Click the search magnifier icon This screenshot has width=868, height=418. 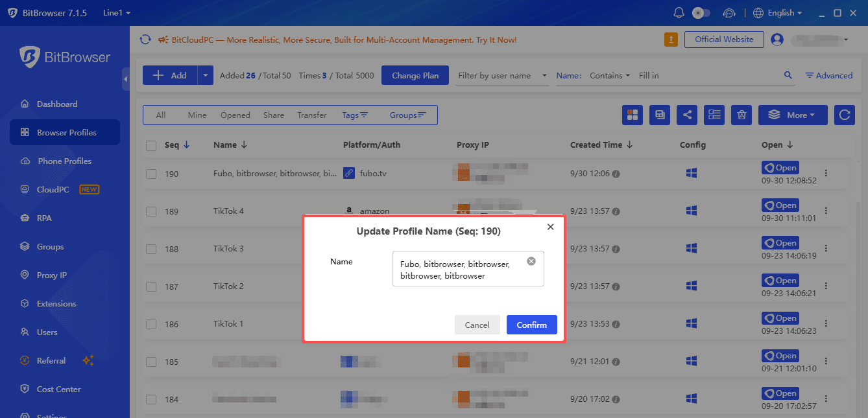coord(788,75)
